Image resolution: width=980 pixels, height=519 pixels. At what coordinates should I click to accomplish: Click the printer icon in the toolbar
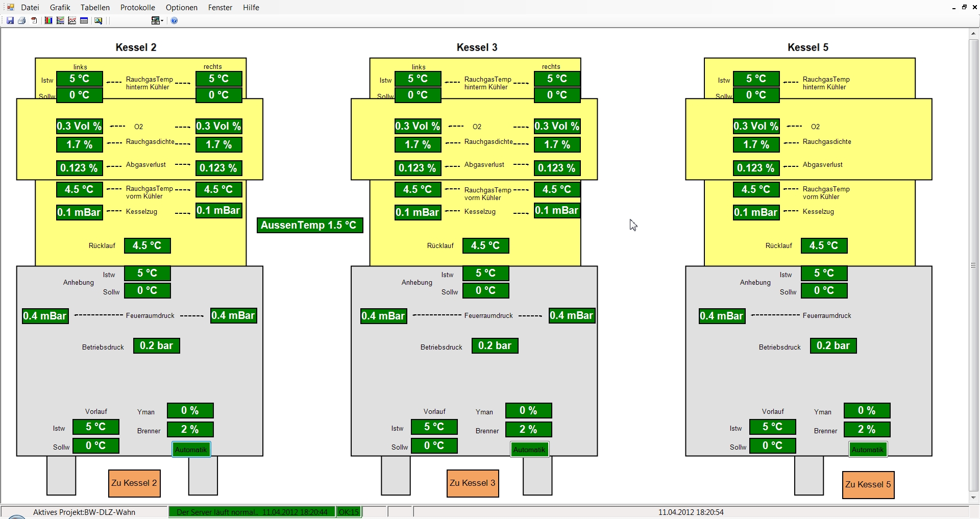click(x=22, y=20)
